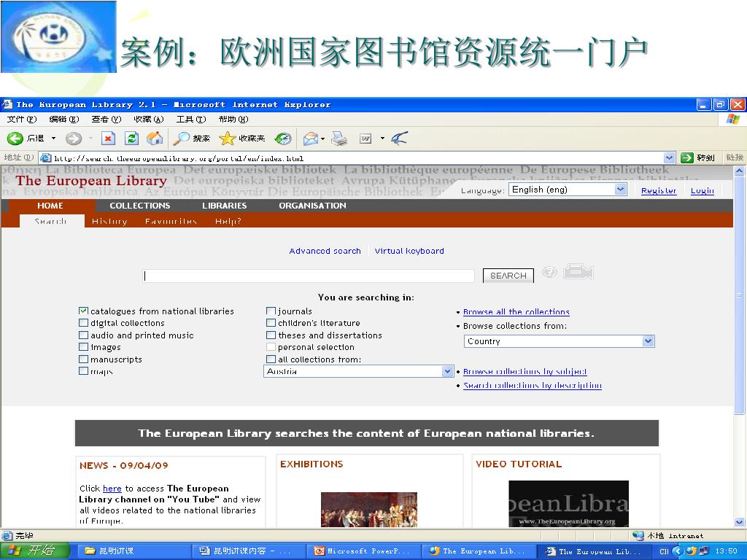Open the 编辑(E) menu
This screenshot has width=747, height=560.
[x=64, y=119]
